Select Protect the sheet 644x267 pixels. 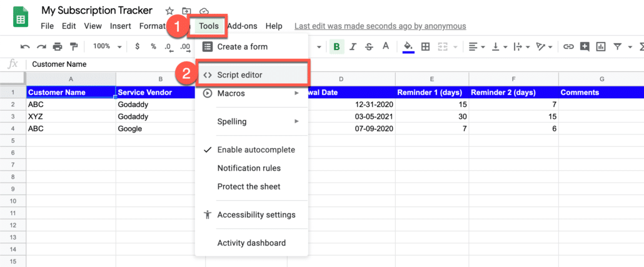pyautogui.click(x=251, y=186)
